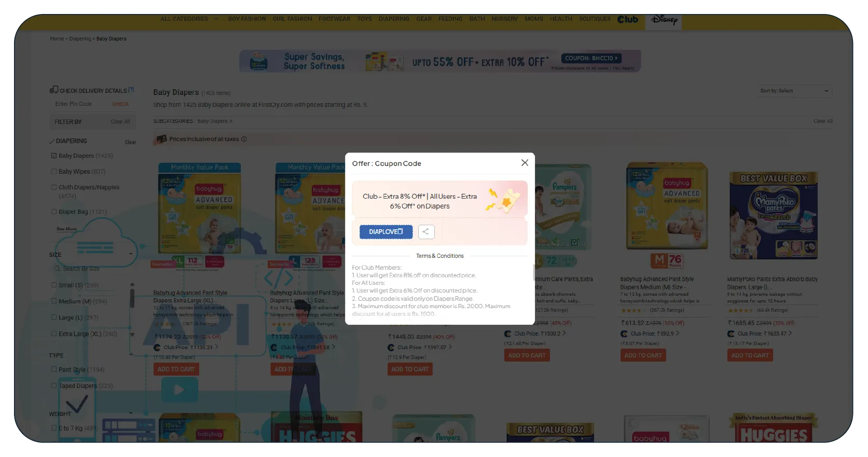Open the DIAPERING menu item

(394, 19)
